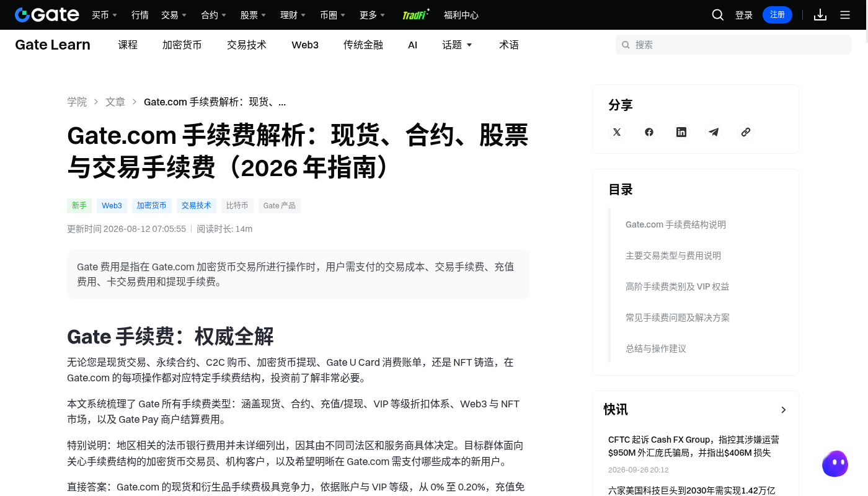Screen dimensions: 868x496
Task: Click the Gate 产品 tag
Action: click(x=280, y=205)
